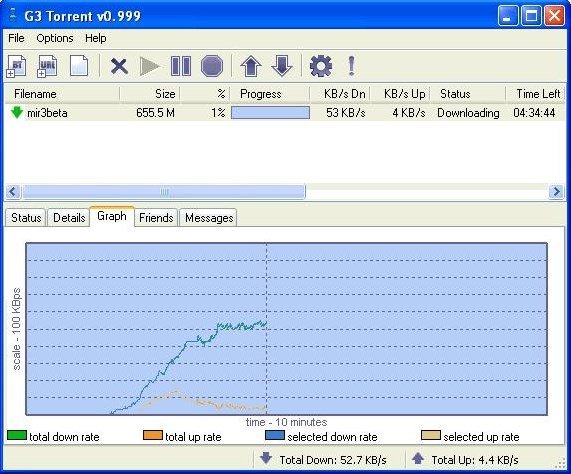Click the Time Left column header
Viewport: 571px width, 474px height.
point(535,94)
